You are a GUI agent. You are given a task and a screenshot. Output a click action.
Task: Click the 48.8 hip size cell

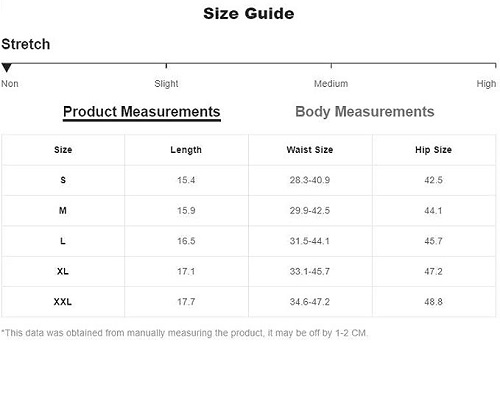434,302
